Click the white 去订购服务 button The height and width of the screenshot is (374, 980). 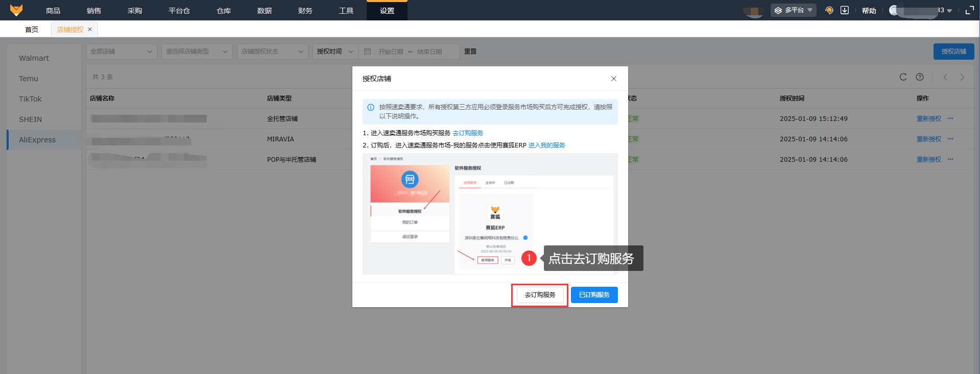click(540, 295)
